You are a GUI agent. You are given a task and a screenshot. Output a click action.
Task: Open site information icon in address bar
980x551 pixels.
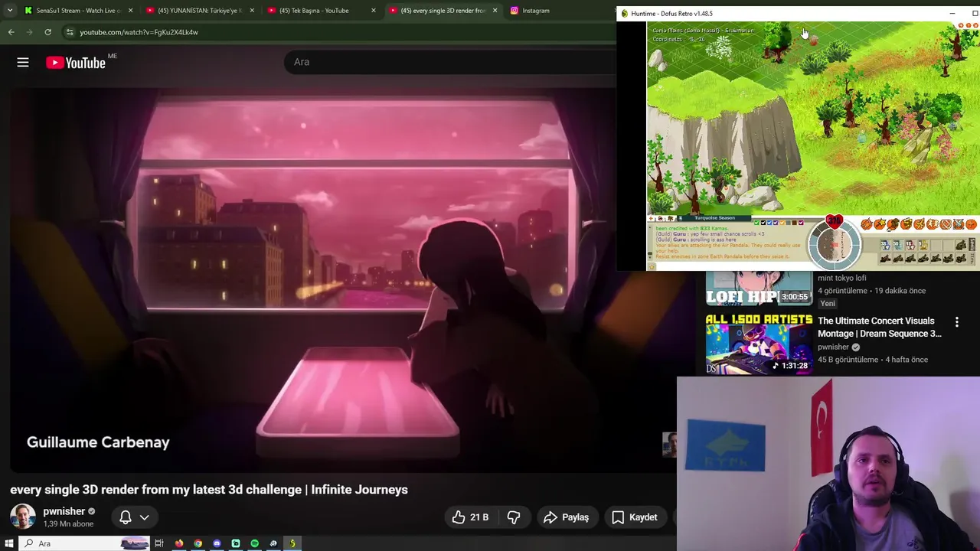[x=70, y=32]
